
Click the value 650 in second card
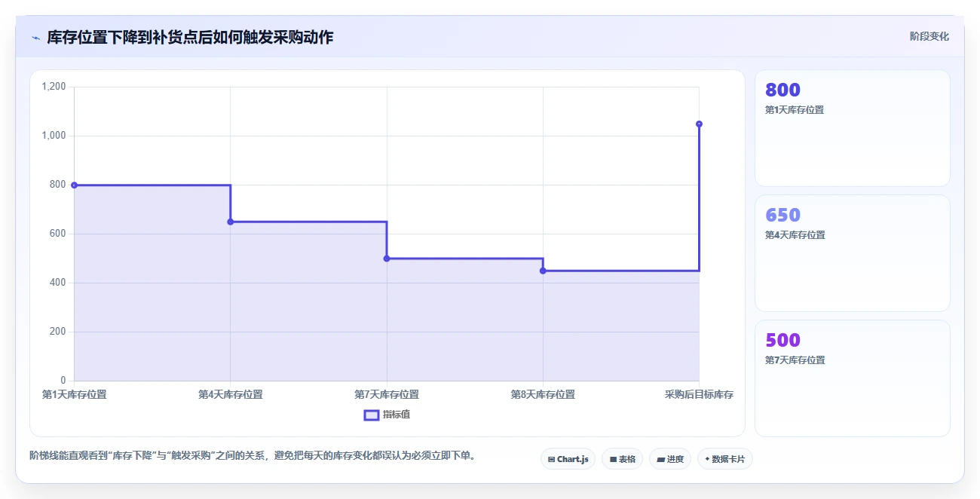782,215
